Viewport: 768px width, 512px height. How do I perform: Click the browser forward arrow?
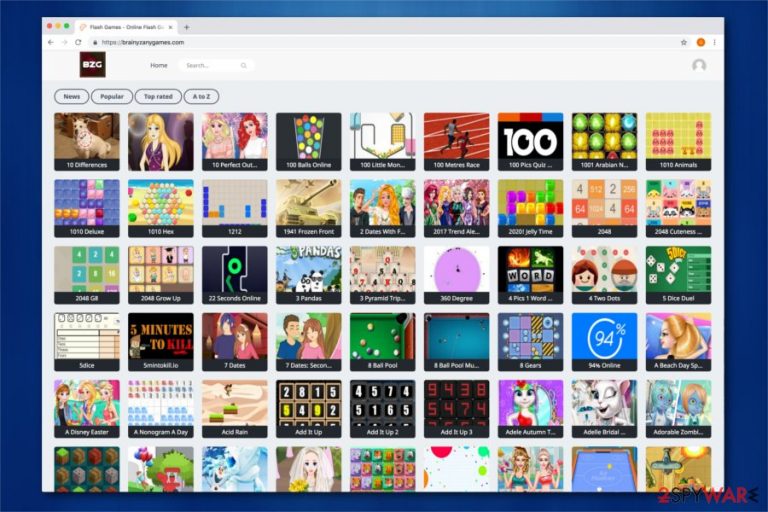click(65, 43)
